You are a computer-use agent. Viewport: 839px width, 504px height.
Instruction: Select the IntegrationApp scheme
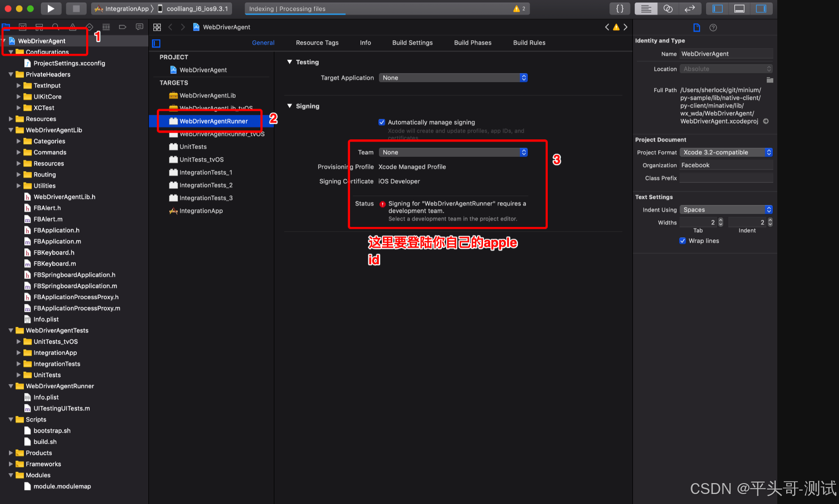pos(122,8)
